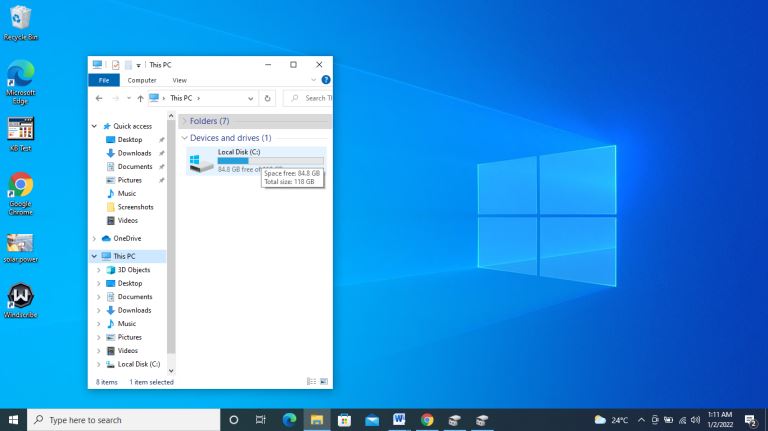Select Documents under This PC
Image resolution: width=768 pixels, height=431 pixels.
[x=134, y=297]
